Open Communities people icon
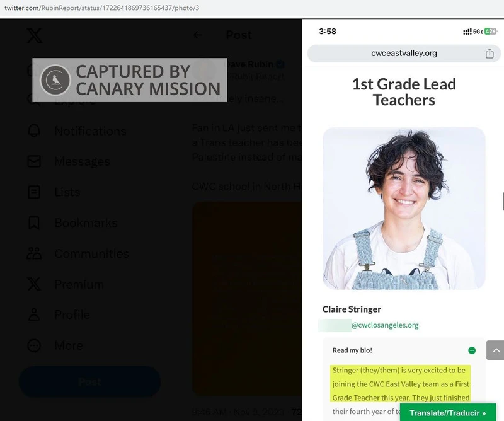This screenshot has height=421, width=504. pyautogui.click(x=34, y=254)
